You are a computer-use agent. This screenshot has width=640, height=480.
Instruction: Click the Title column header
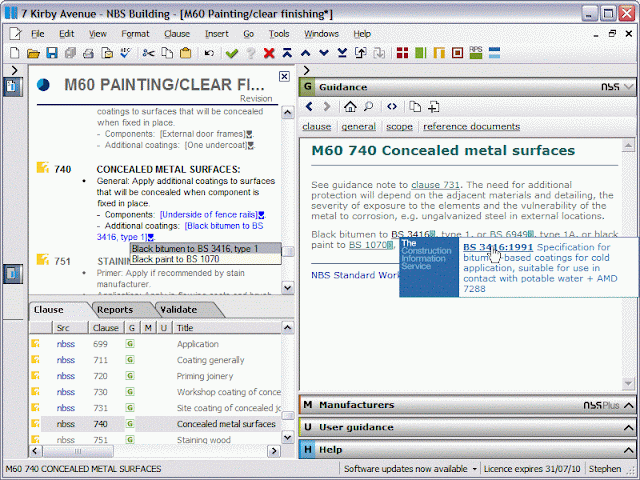point(227,328)
